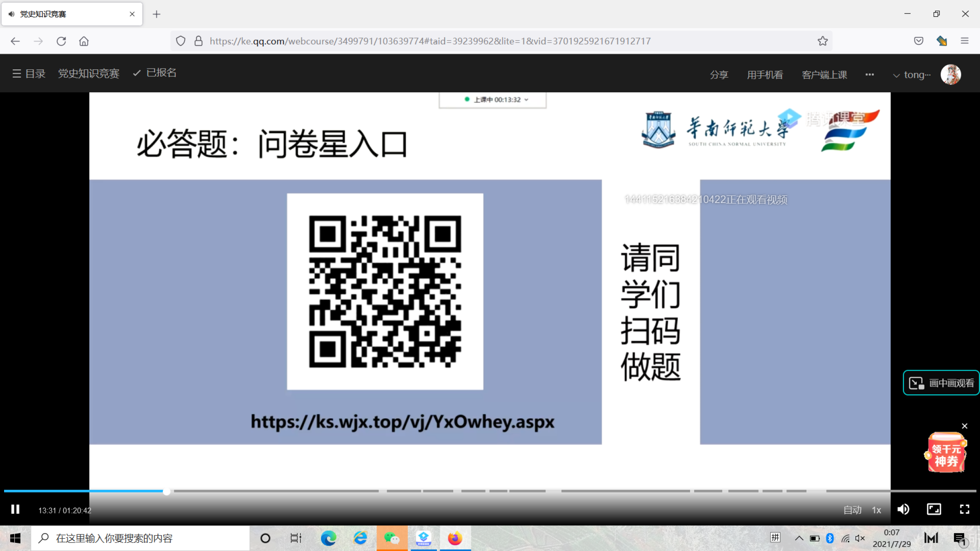Viewport: 980px width, 551px height.
Task: Open the more options ellipsis menu
Action: pos(870,74)
